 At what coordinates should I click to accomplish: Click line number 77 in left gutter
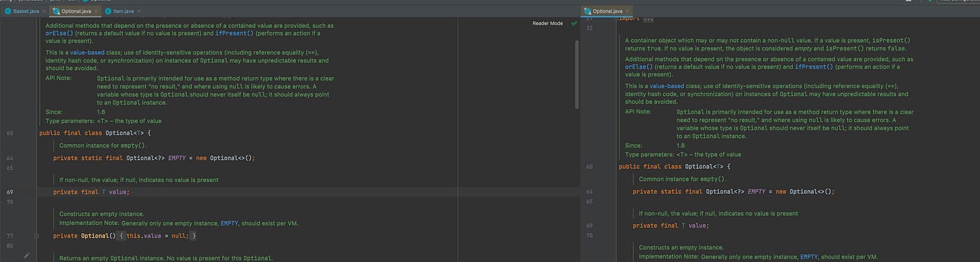(x=10, y=236)
